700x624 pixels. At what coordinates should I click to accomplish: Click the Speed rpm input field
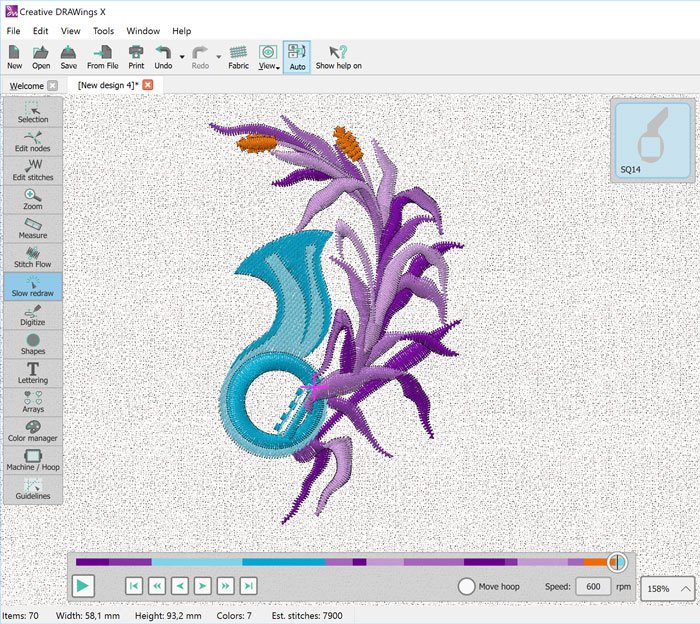[593, 586]
